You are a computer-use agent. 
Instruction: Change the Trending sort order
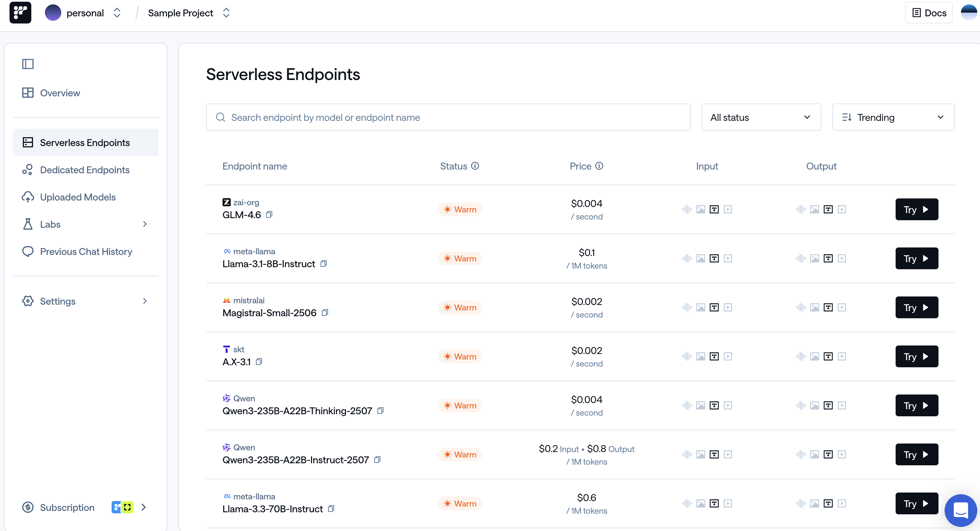(x=893, y=117)
